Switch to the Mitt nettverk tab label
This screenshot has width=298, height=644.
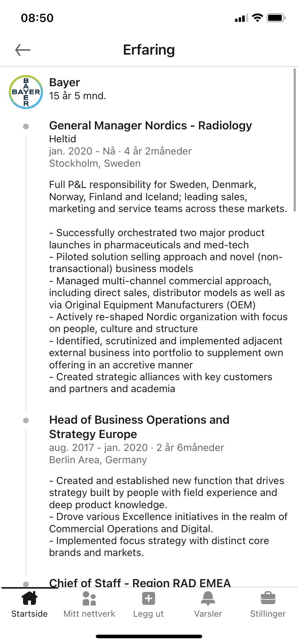[x=89, y=614]
